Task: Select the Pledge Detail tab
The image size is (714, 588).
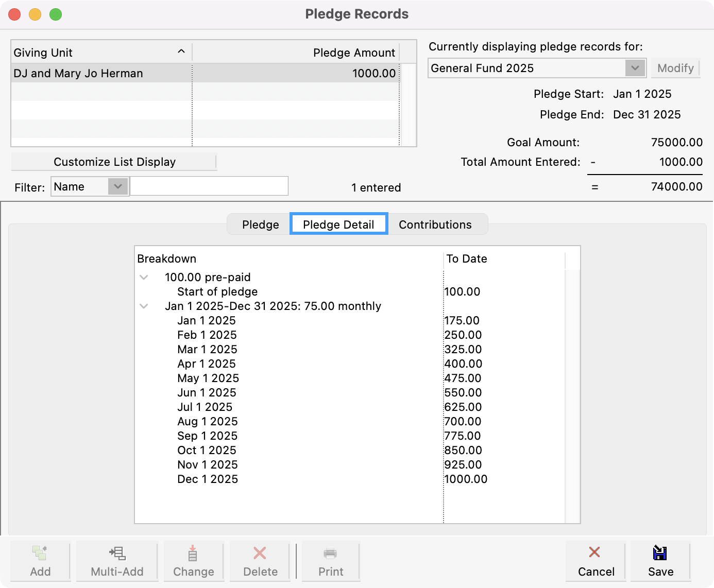Action: (x=338, y=224)
